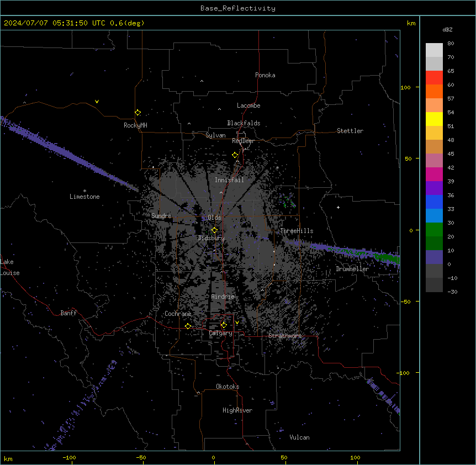Select the Strathmore label
476x465 pixels.
tap(285, 336)
